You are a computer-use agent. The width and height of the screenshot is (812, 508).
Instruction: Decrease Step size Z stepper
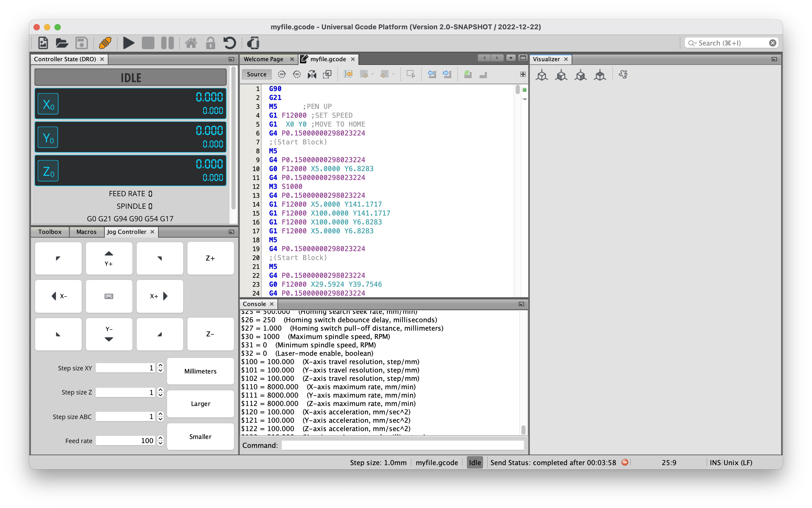[x=160, y=395]
